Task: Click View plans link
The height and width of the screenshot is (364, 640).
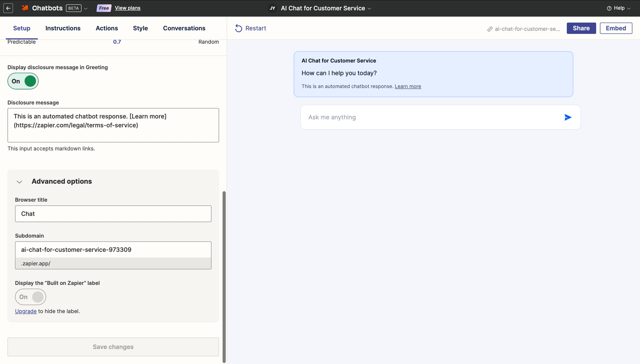Action: pos(127,8)
